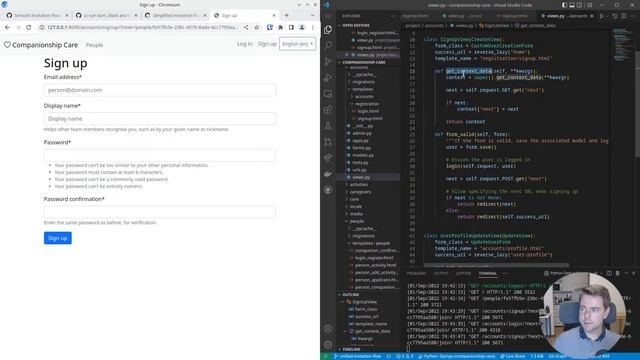Toggle secondary side bar layout icon

[x=580, y=5]
